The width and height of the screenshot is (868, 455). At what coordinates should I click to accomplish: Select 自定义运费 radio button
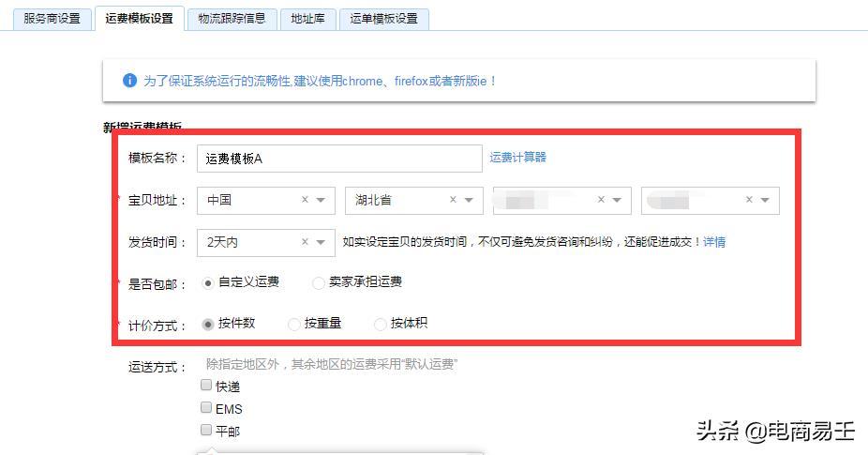point(207,283)
